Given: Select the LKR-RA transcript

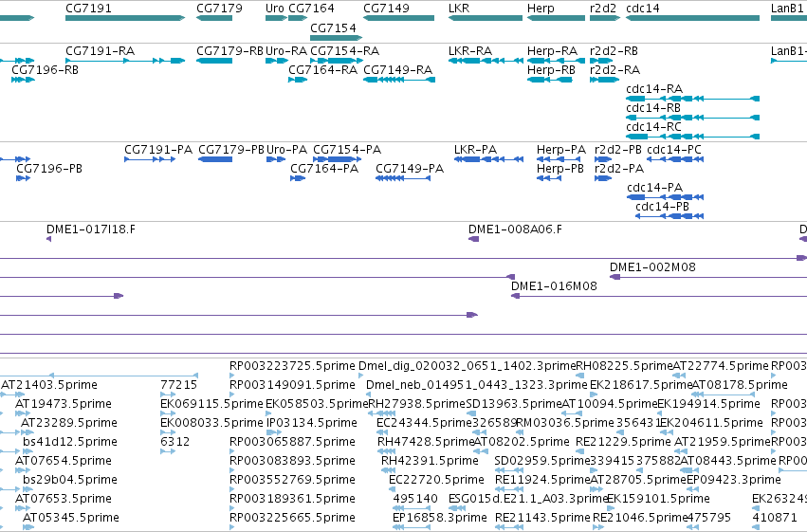Looking at the screenshot, I should click(486, 61).
